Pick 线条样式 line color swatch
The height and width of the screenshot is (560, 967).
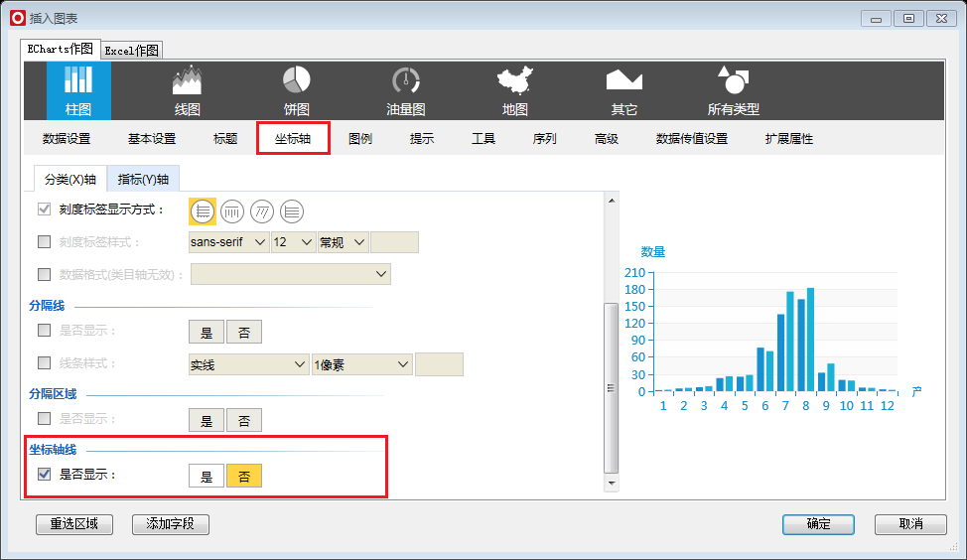tap(439, 364)
